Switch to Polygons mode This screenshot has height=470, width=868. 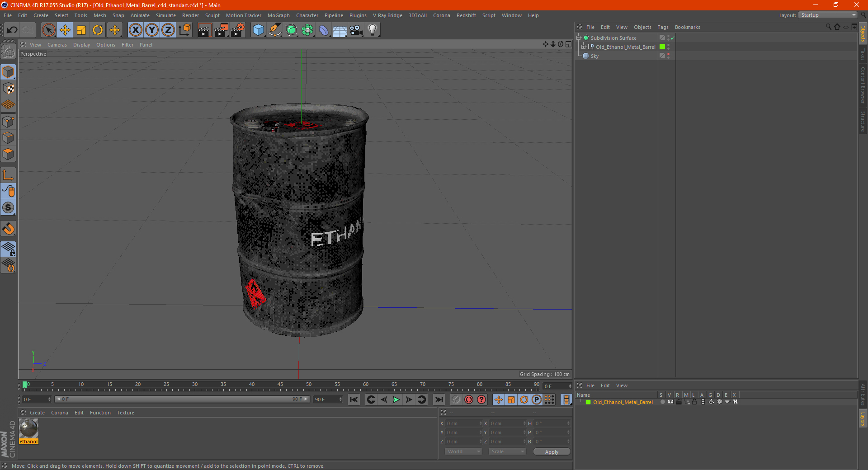[9, 154]
